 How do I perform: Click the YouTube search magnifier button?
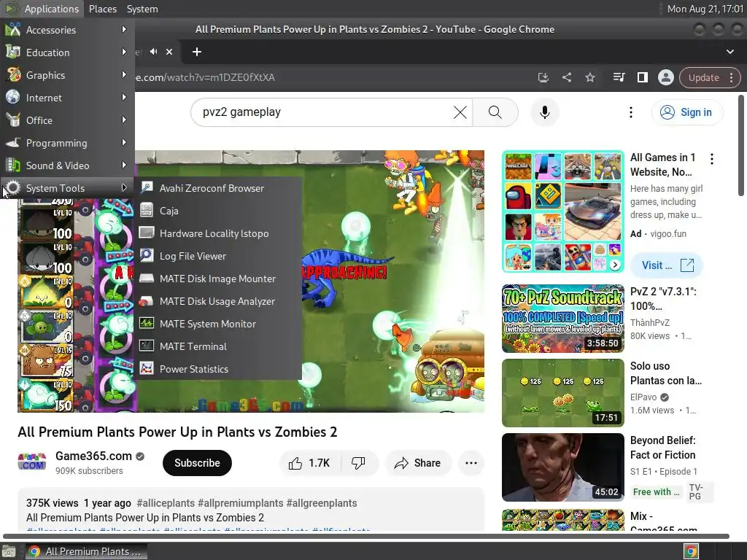(x=495, y=112)
